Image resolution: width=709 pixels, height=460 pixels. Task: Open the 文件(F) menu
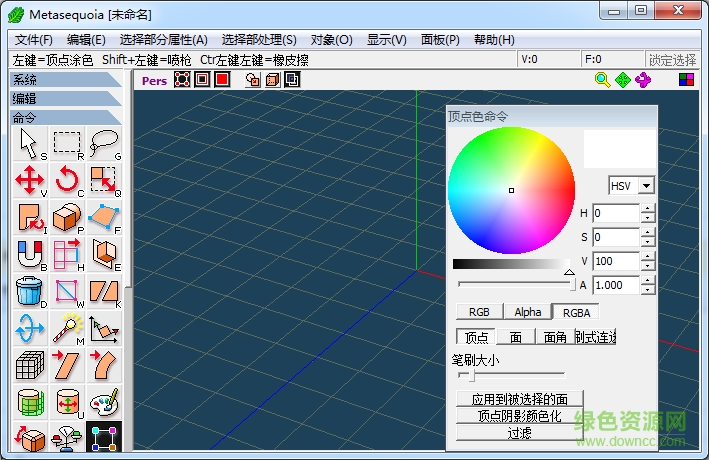pos(33,40)
